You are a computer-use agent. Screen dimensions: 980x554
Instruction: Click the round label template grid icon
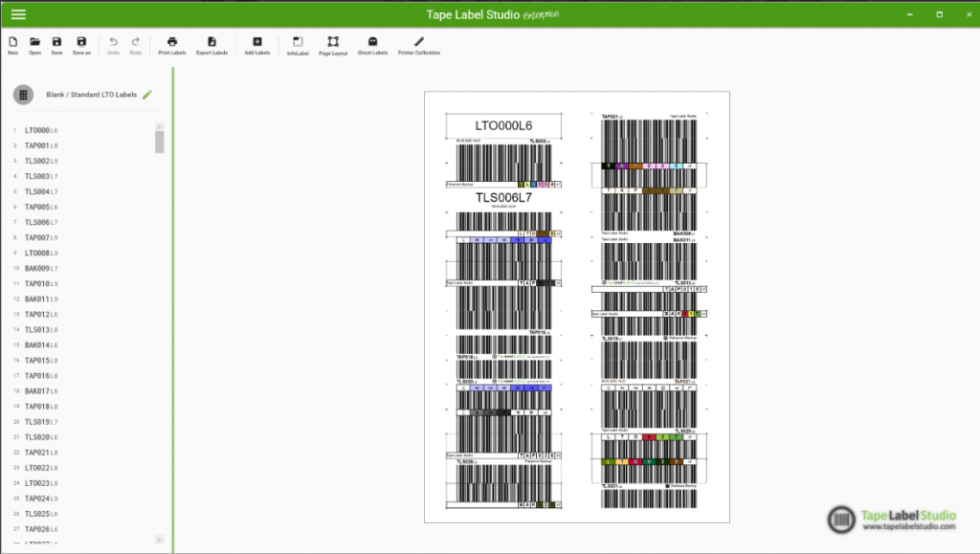23,95
